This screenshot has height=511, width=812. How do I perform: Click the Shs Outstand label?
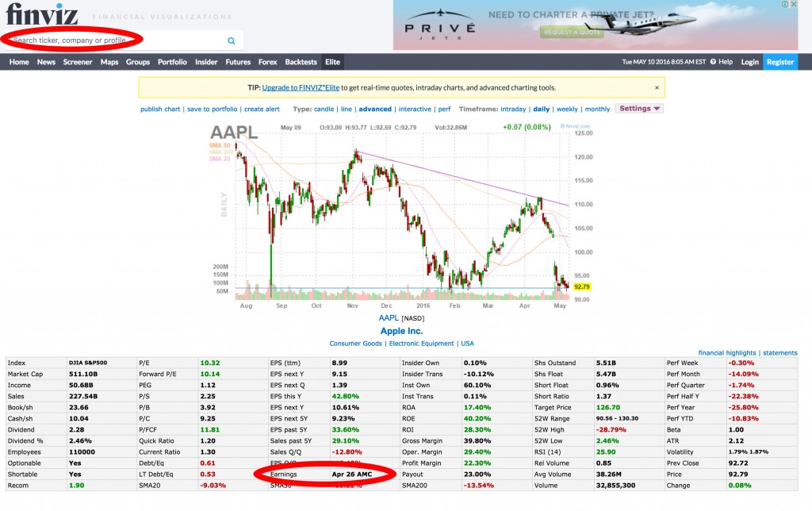tap(555, 363)
